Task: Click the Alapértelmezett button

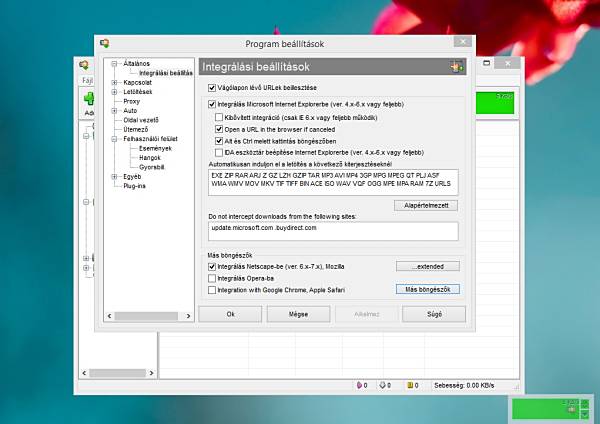Action: click(x=426, y=205)
